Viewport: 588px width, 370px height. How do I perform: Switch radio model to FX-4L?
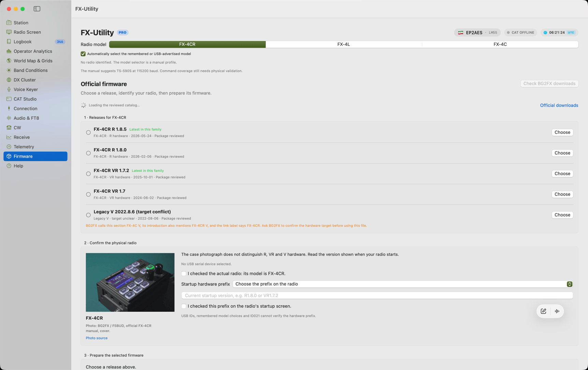[x=343, y=44]
